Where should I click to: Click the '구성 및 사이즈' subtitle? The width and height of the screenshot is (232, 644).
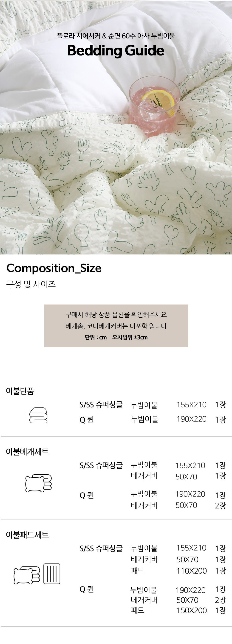[31, 284]
